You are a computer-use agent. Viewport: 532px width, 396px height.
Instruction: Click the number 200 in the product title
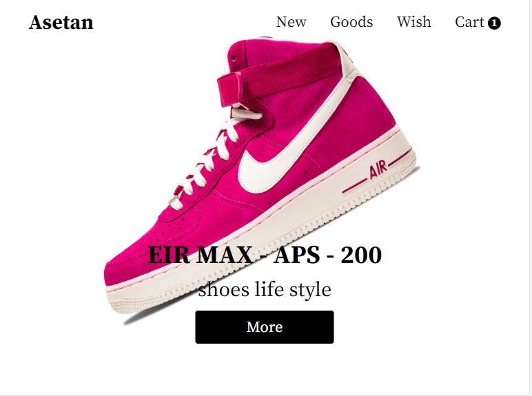361,255
